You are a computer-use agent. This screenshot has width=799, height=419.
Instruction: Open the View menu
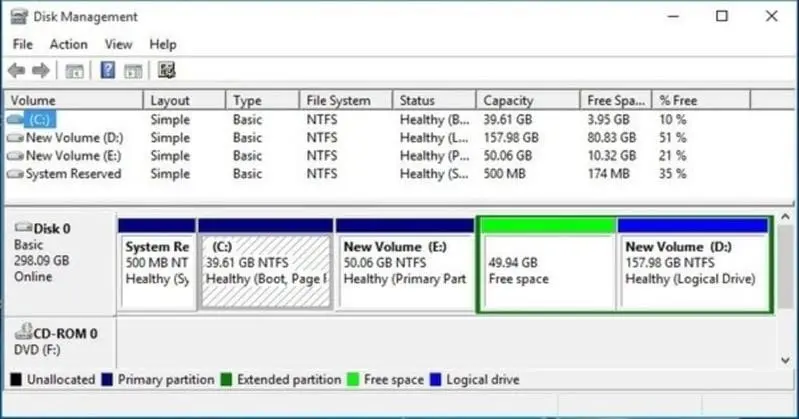tap(118, 44)
